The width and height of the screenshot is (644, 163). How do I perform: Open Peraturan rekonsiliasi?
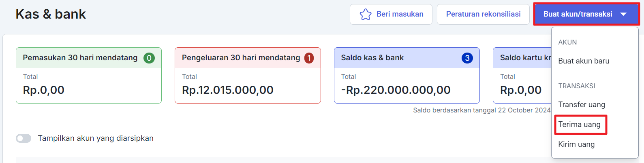click(x=483, y=14)
